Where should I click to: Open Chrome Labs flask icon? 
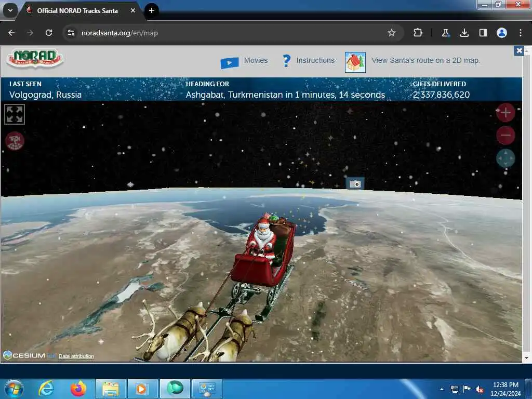(x=445, y=33)
